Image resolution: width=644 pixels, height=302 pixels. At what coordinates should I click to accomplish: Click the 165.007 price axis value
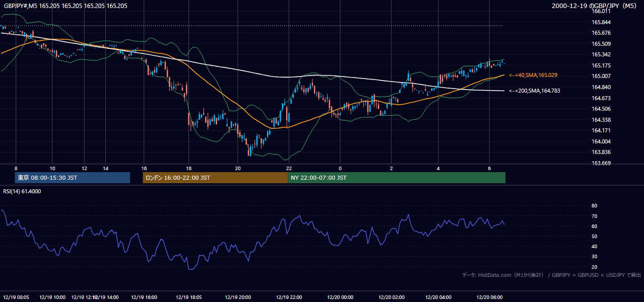pos(601,76)
